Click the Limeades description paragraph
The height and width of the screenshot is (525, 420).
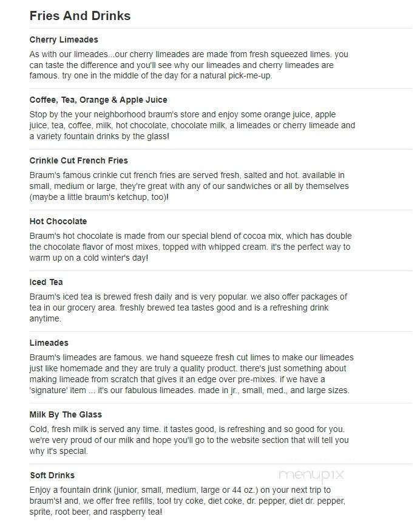point(192,374)
